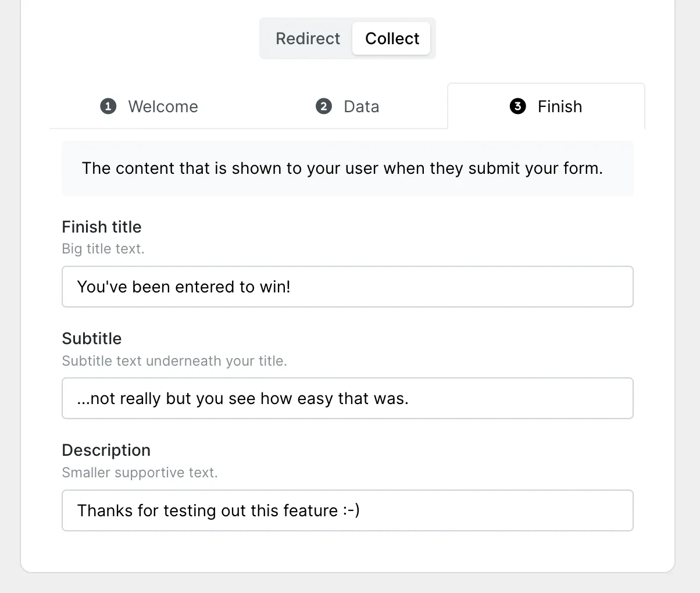Screen dimensions: 700x593
Task: Click the Subtitle field label
Action: coord(92,338)
